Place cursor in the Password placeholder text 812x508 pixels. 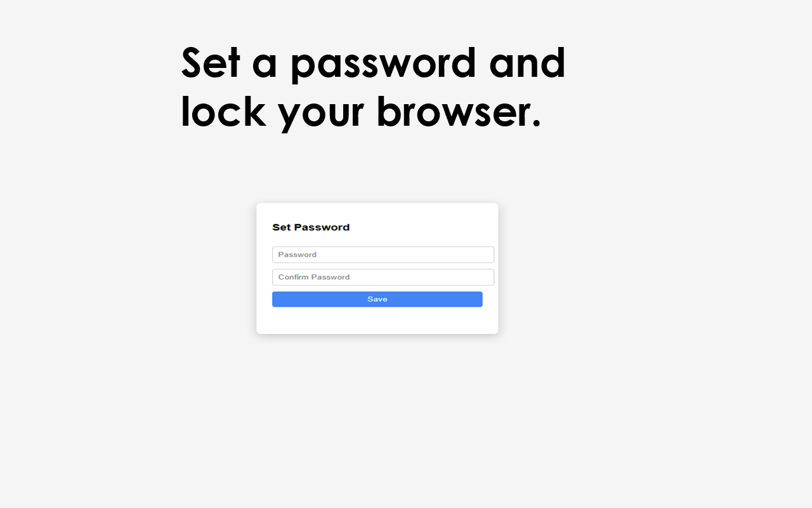pos(297,255)
